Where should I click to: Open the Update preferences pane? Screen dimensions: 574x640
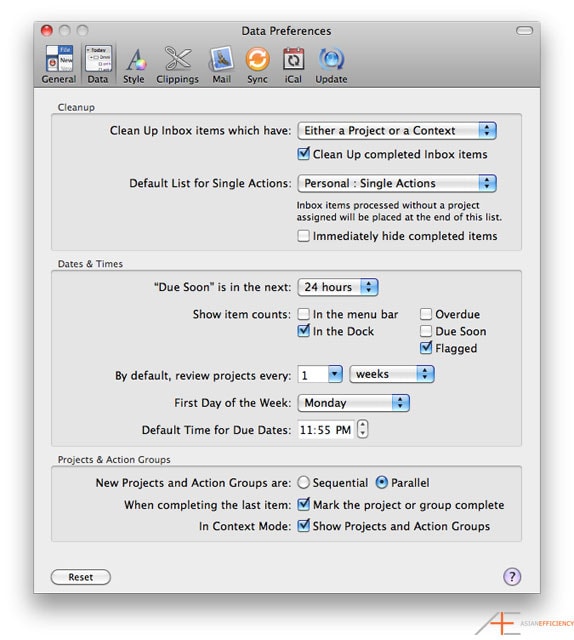(331, 64)
